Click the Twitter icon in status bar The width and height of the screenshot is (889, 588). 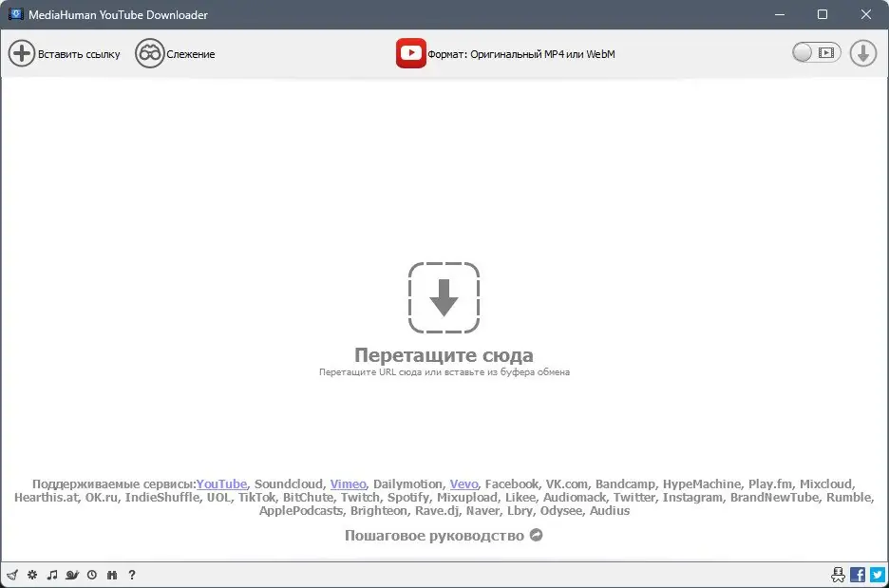click(876, 575)
